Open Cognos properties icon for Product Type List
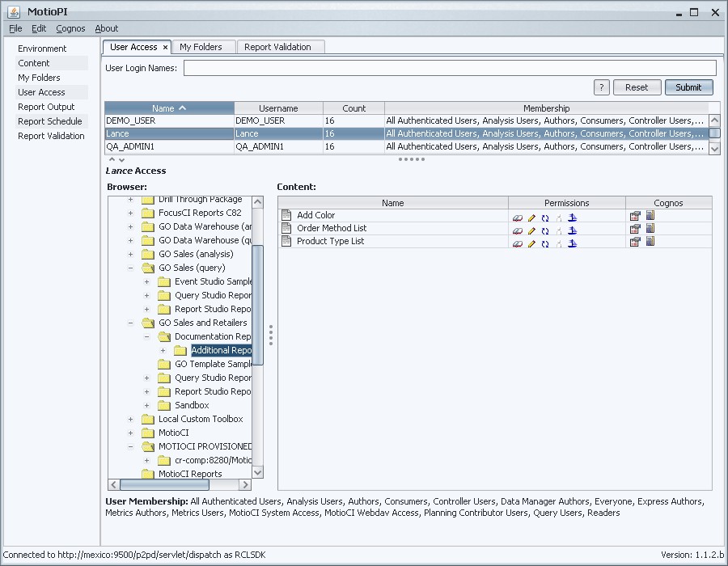728x566 pixels. [x=635, y=242]
